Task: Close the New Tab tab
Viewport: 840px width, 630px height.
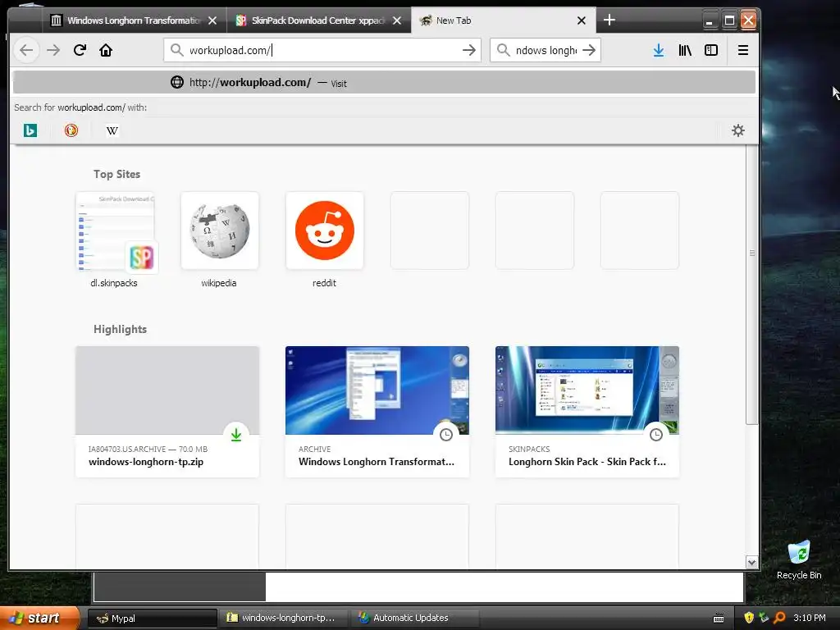Action: point(582,21)
